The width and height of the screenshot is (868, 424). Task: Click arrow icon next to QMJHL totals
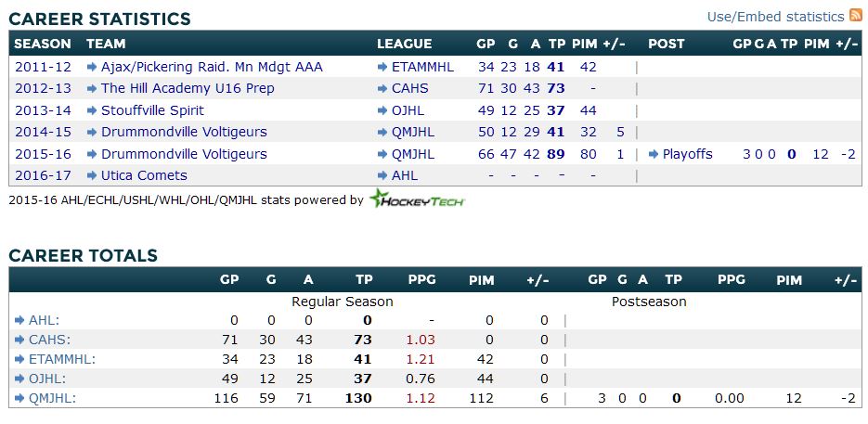tap(19, 398)
